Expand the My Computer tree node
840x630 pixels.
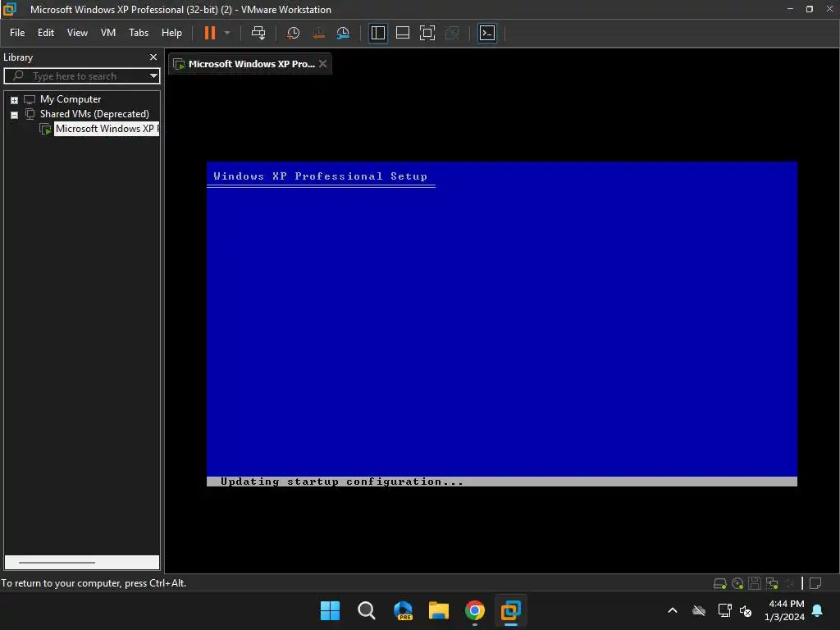[x=15, y=100]
